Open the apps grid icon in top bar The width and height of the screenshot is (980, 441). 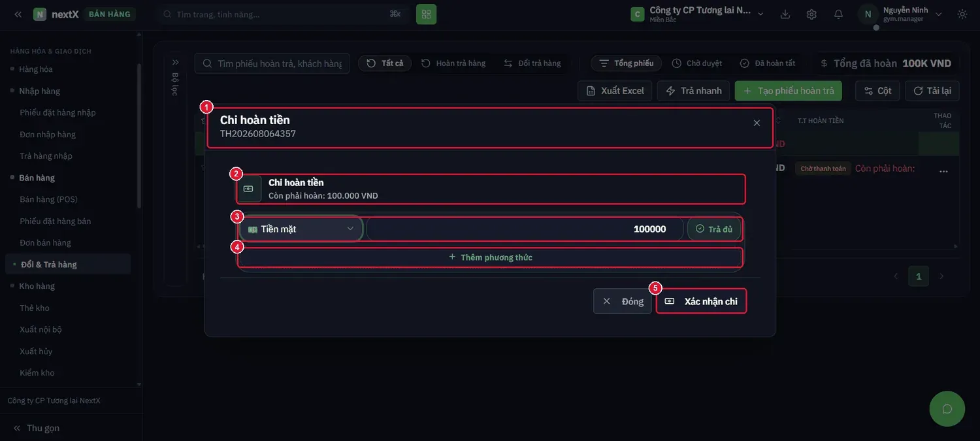(426, 14)
